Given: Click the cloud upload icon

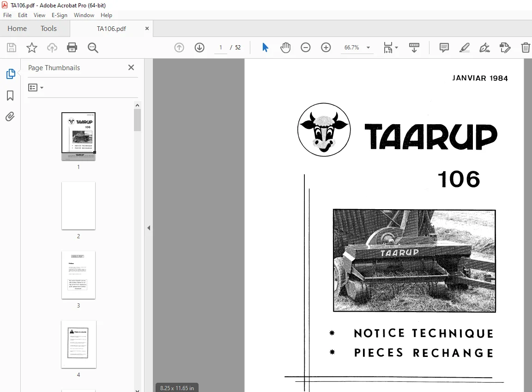Looking at the screenshot, I should point(52,48).
